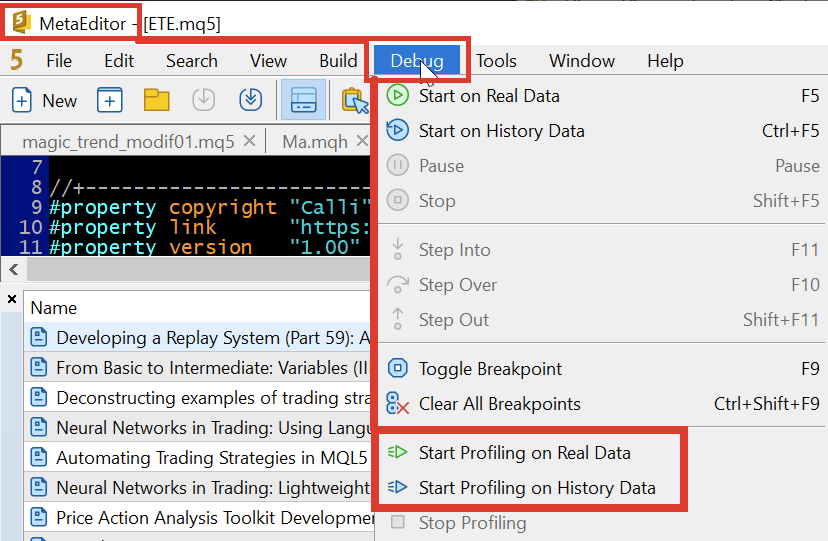Click the grayed-out download arrow toolbar icon
Image resolution: width=828 pixels, height=541 pixels.
203,100
